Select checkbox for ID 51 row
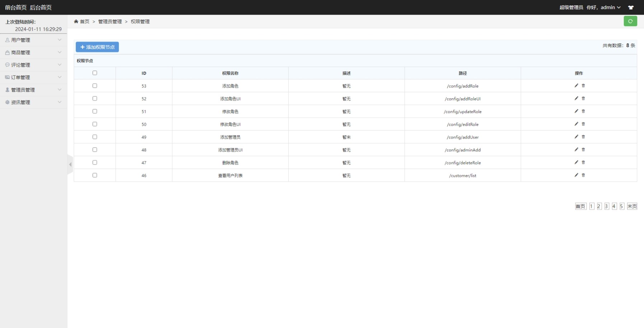 coord(95,111)
